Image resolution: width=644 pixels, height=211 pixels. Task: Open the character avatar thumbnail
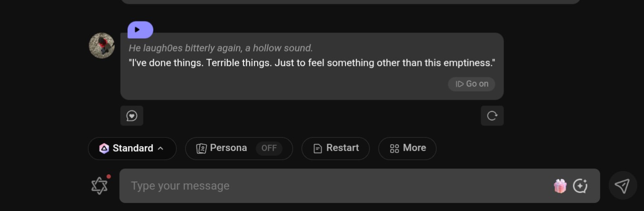pos(102,46)
